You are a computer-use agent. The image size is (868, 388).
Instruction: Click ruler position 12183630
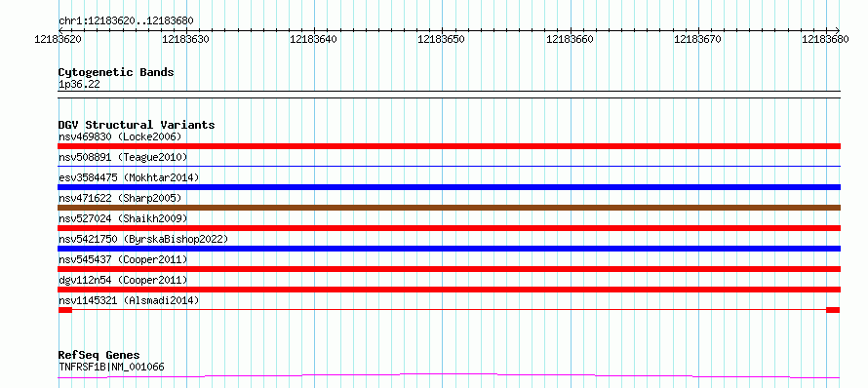click(x=186, y=39)
